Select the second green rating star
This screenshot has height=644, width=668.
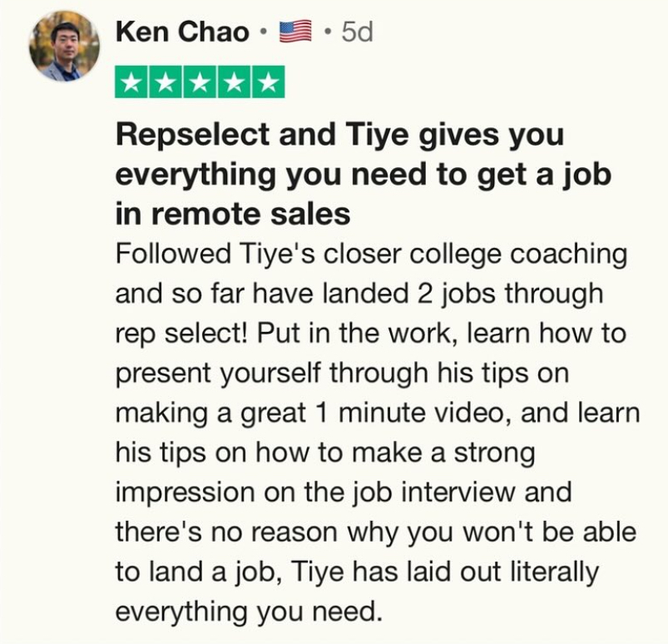(x=166, y=82)
